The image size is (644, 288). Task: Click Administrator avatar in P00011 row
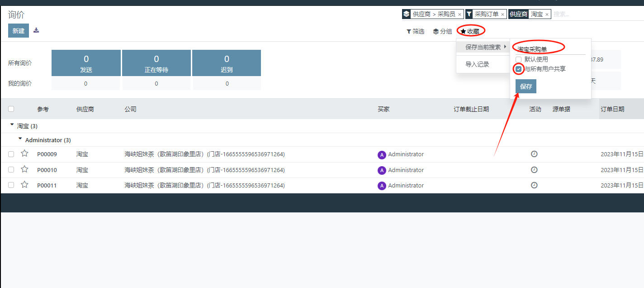[x=382, y=186]
